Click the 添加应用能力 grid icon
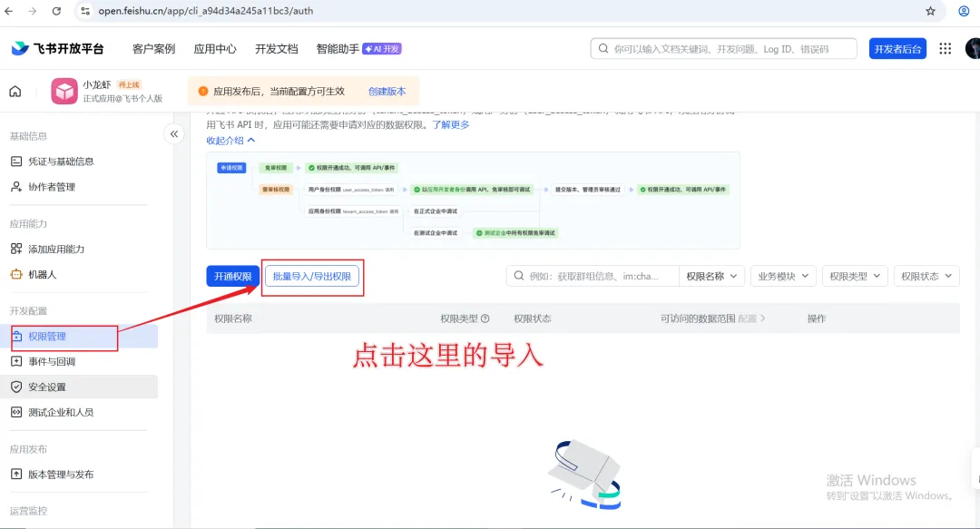The height and width of the screenshot is (529, 980). point(16,249)
